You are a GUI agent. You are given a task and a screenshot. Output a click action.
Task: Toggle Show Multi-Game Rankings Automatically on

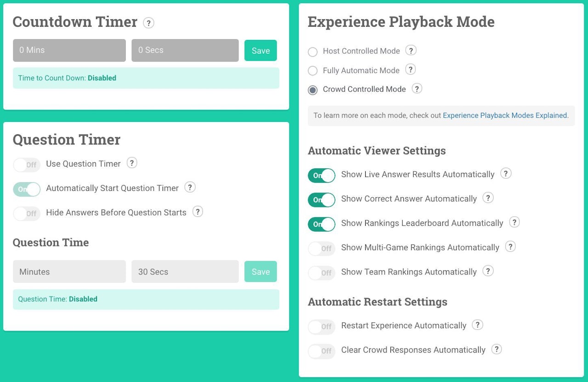(x=322, y=248)
